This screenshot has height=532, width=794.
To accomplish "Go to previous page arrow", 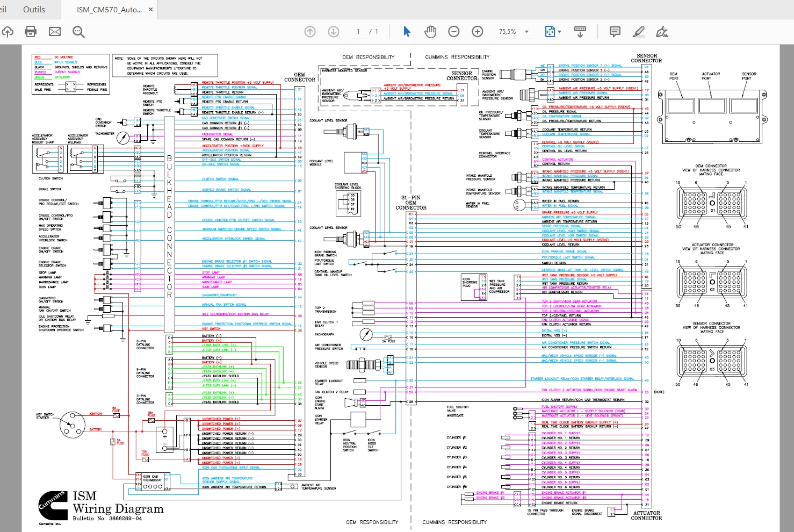I will click(310, 32).
